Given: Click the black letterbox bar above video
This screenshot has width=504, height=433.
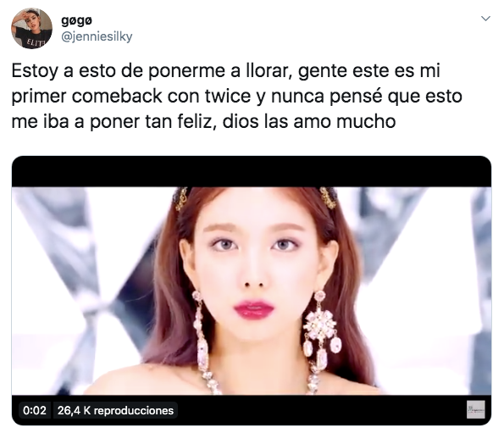Looking at the screenshot, I should pyautogui.click(x=252, y=171).
